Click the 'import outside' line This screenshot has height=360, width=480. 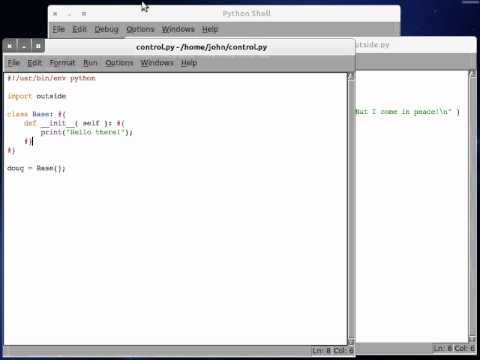click(x=37, y=96)
